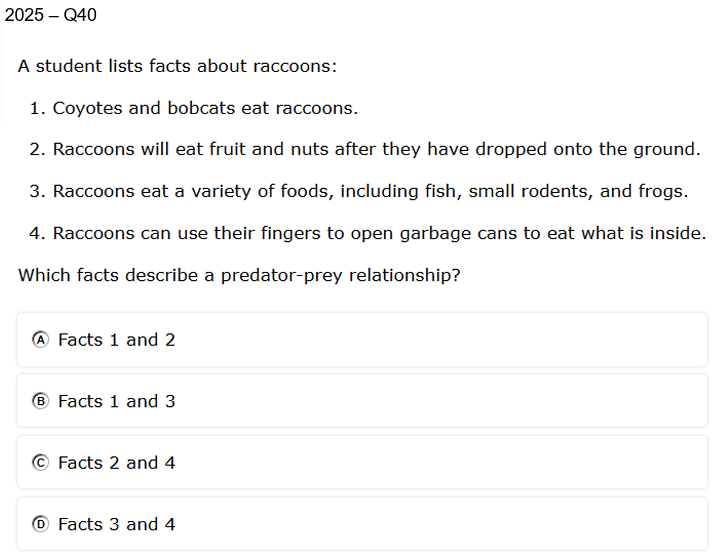Click the words 'Which facts' in the prompt

click(68, 275)
